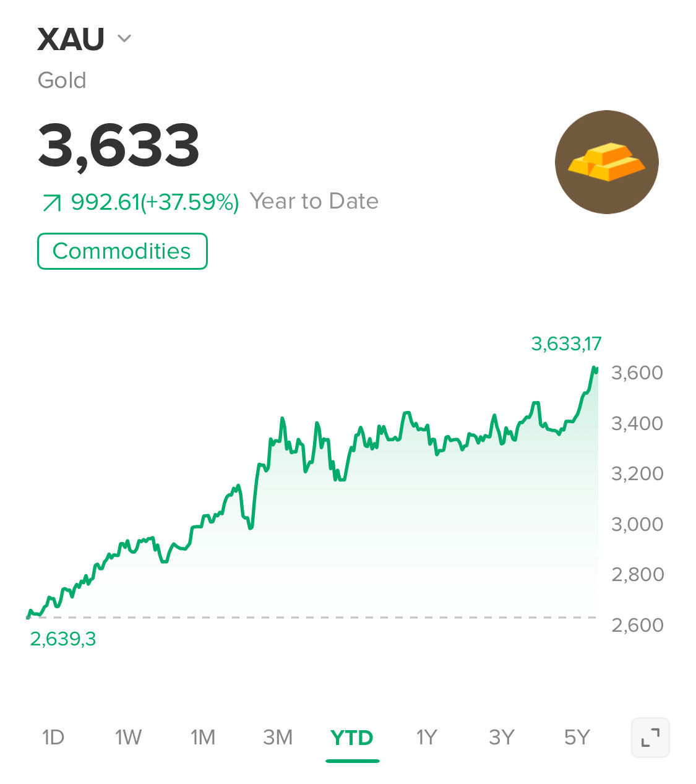
Task: Click the Year to Date label
Action: tap(314, 202)
